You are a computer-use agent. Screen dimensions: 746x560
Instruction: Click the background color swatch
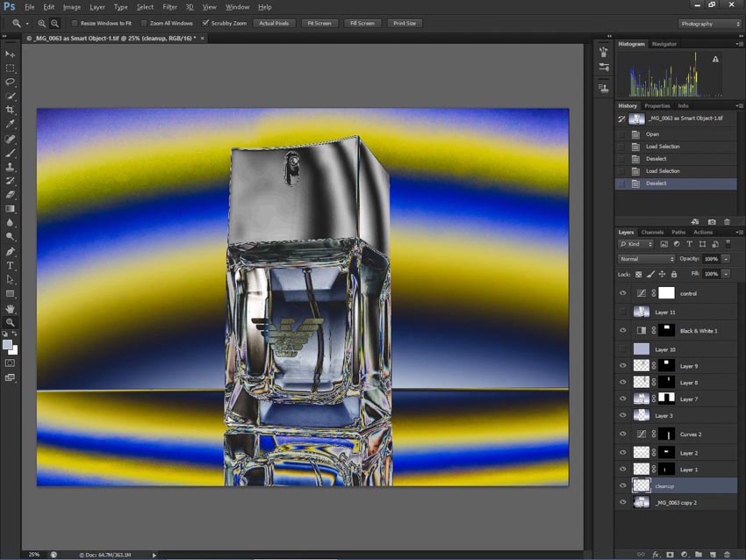coord(15,351)
